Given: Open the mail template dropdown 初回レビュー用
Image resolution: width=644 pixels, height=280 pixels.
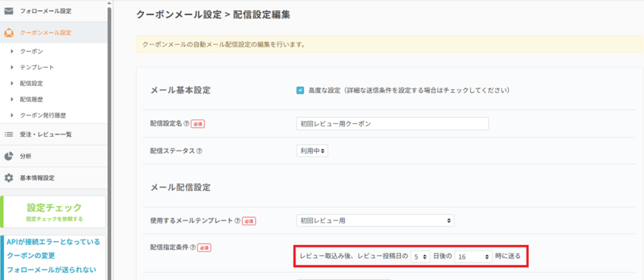Looking at the screenshot, I should coord(375,220).
